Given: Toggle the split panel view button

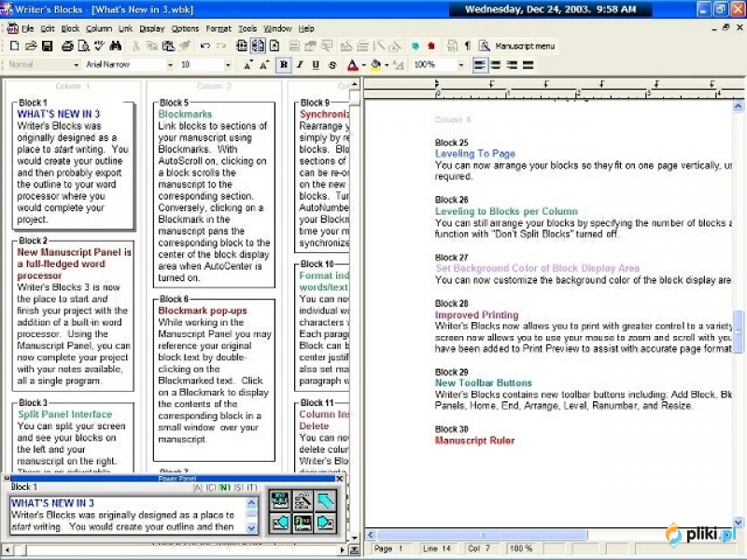Looking at the screenshot, I should [x=259, y=46].
